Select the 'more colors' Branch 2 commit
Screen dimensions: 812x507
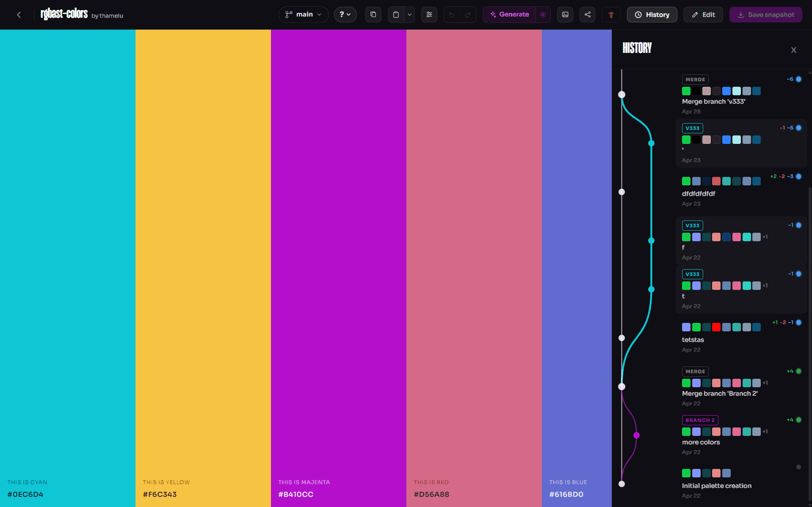[x=741, y=435]
